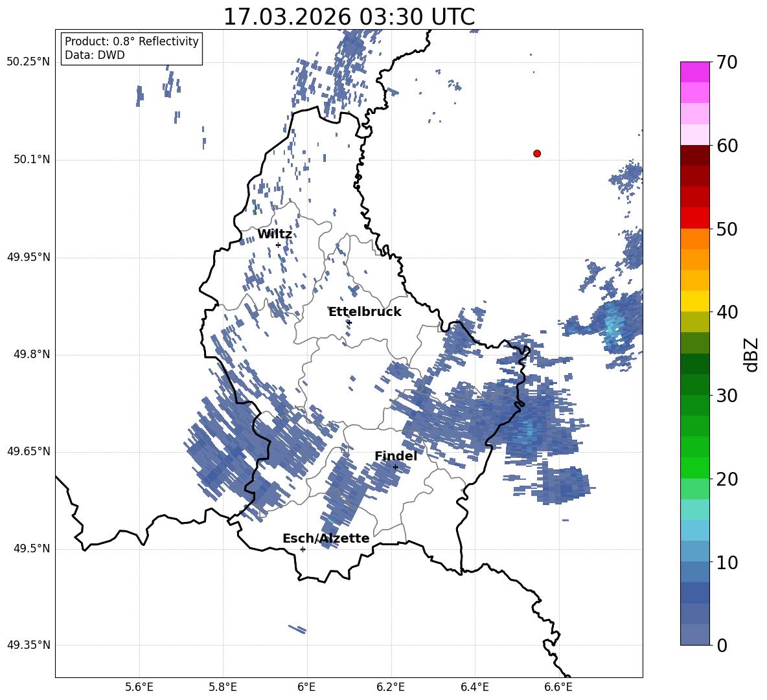Click the latitude label 50.1°N
The width and height of the screenshot is (767, 700).
[x=32, y=160]
